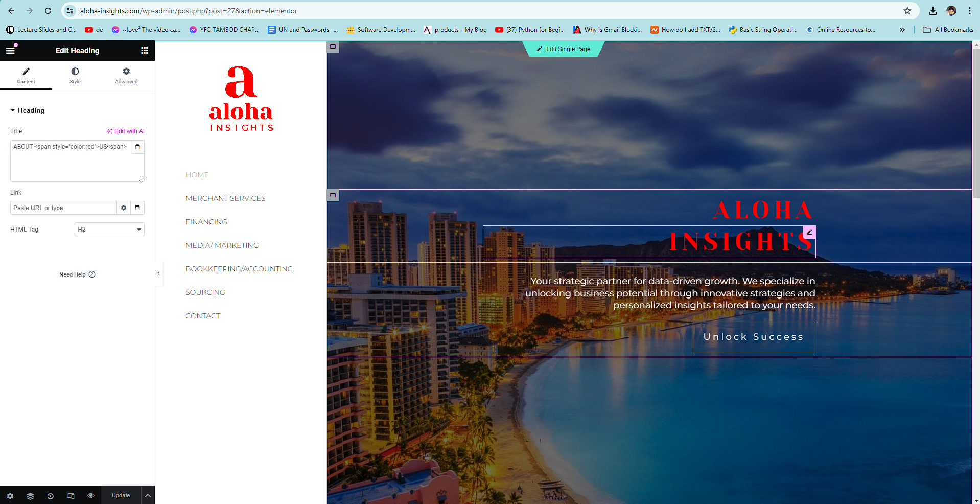The width and height of the screenshot is (980, 504).
Task: Open How do I add TXT bookmark
Action: [x=685, y=30]
